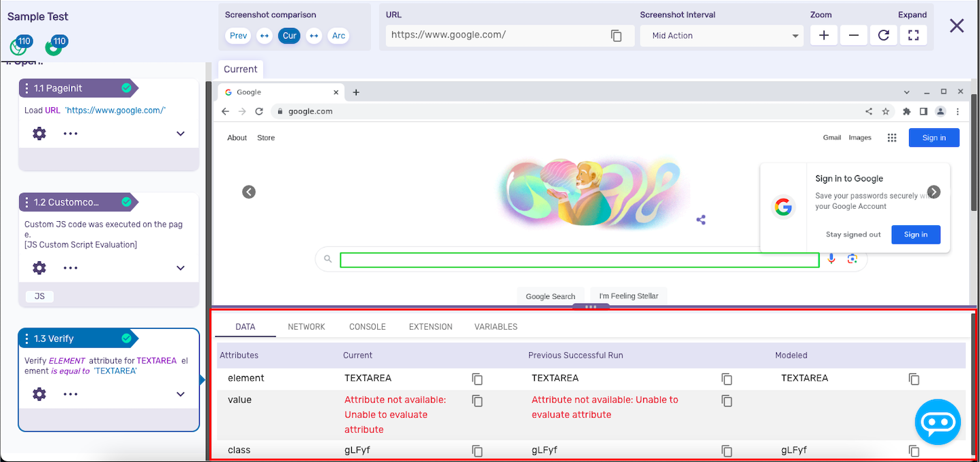Click the doodle share icon
The image size is (980, 462).
pos(701,220)
